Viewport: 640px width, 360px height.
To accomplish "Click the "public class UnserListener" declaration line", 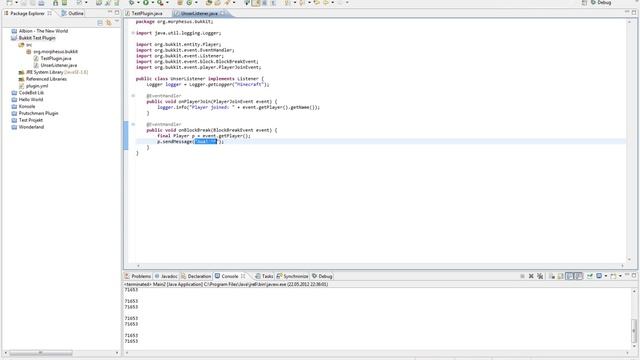I will (x=200, y=79).
